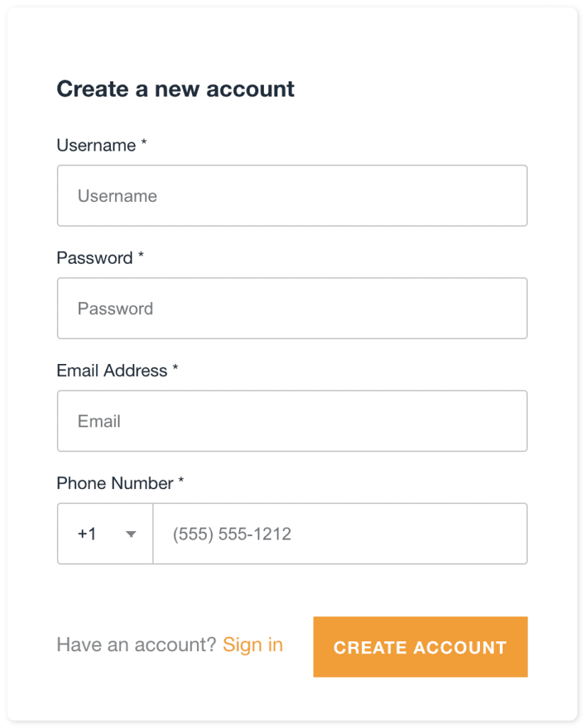Click the asterisk next to Password label
The width and height of the screenshot is (586, 728).
coord(141,257)
